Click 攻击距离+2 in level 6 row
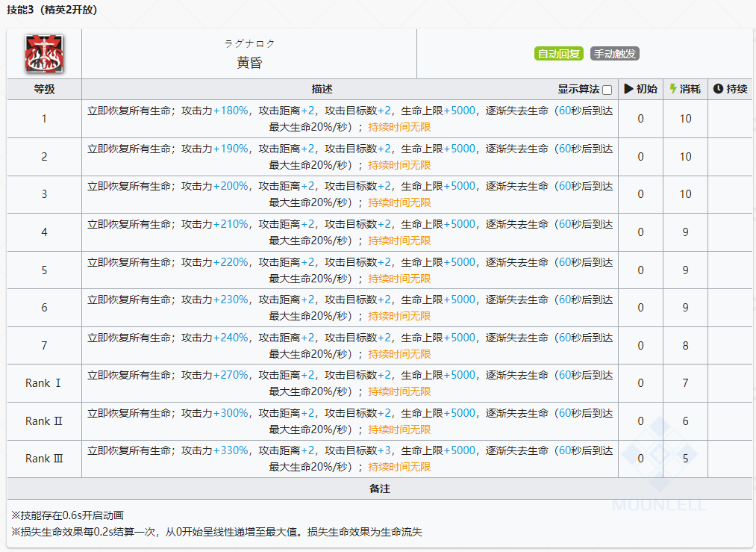This screenshot has width=756, height=552. 287,300
